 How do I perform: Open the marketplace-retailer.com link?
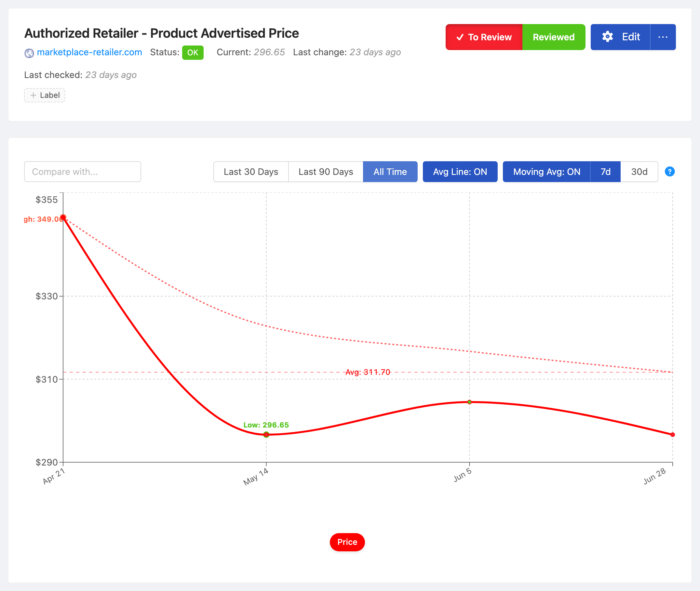(89, 52)
